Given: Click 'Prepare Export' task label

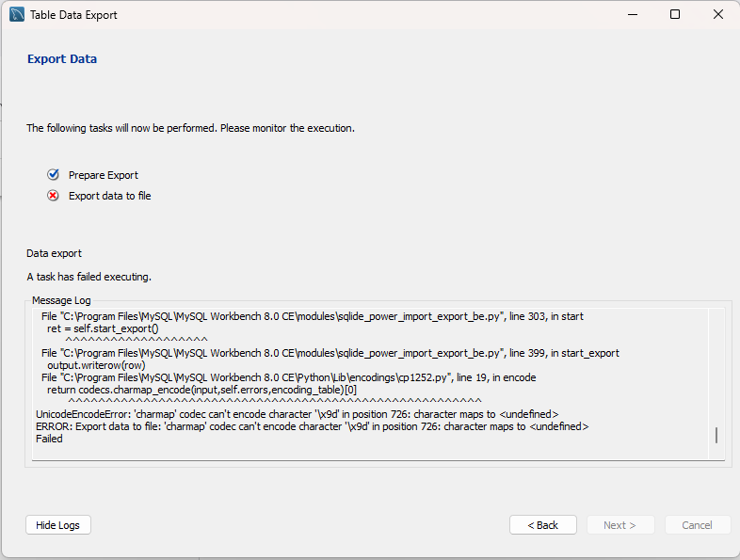Looking at the screenshot, I should (104, 175).
